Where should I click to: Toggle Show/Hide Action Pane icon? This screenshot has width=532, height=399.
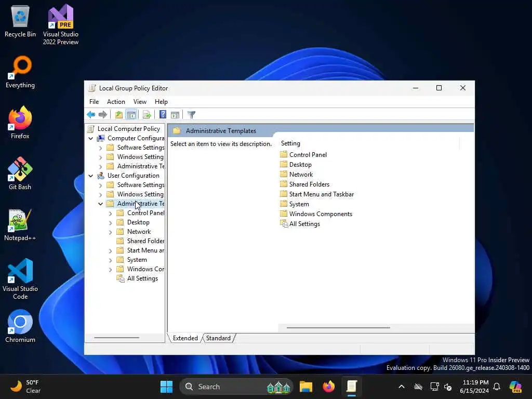click(175, 115)
